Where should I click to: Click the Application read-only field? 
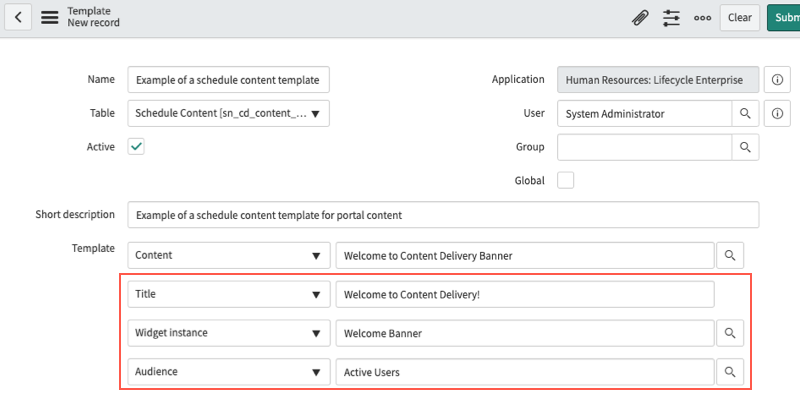pyautogui.click(x=658, y=80)
